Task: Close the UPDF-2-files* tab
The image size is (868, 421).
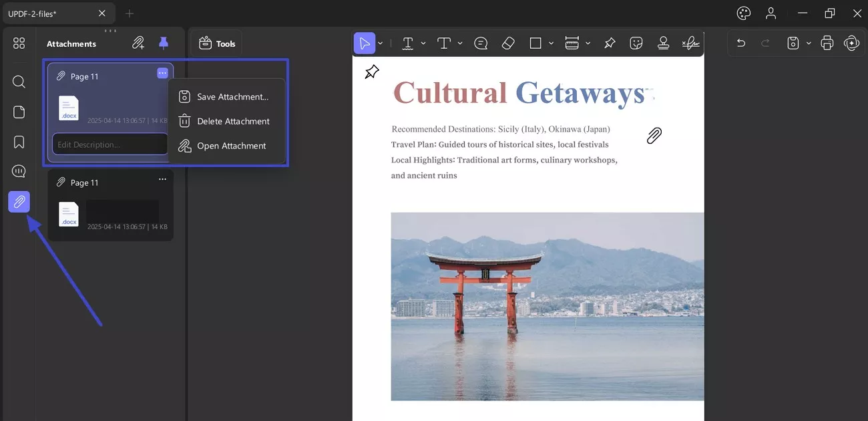Action: click(x=102, y=13)
